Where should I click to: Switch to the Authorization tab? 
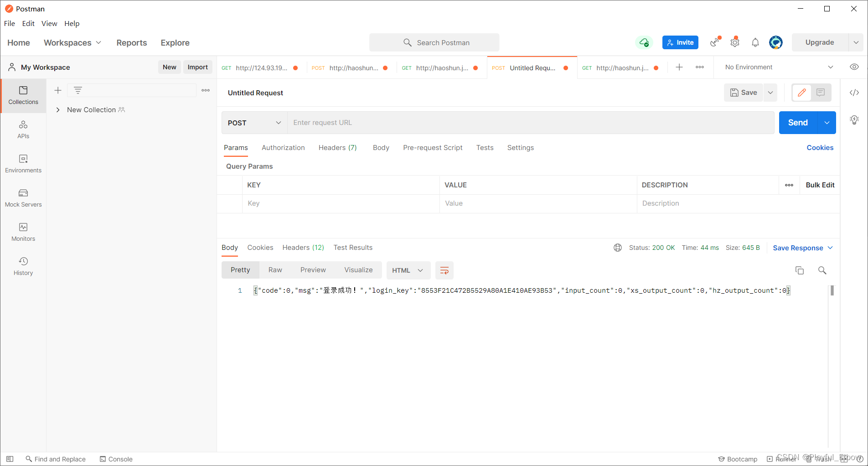click(283, 148)
